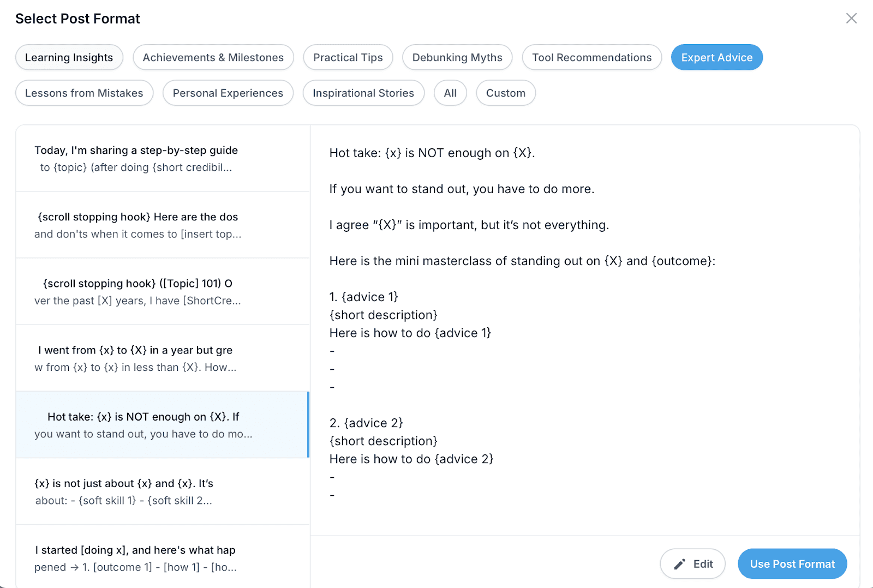Show All post formats
Image resolution: width=873 pixels, height=588 pixels.
click(x=450, y=93)
